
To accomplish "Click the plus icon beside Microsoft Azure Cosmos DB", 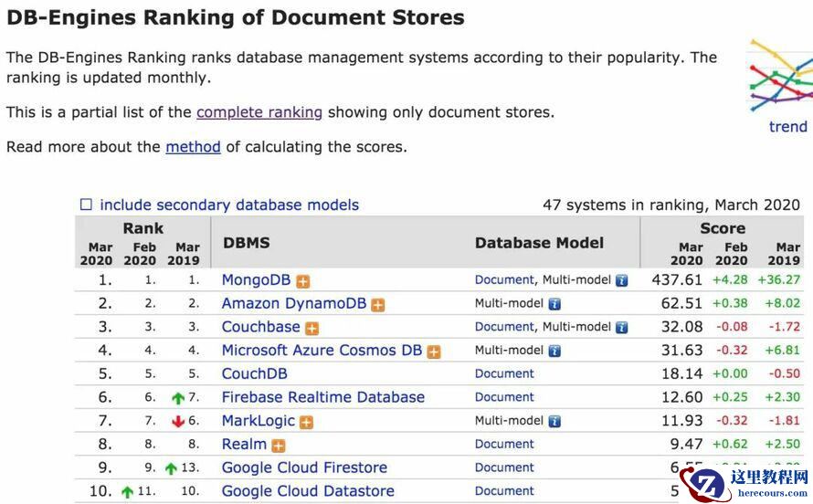I will point(434,352).
